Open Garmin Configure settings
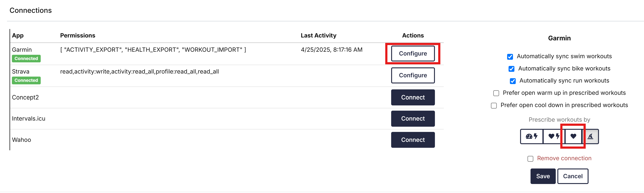The width and height of the screenshot is (644, 193). click(x=413, y=54)
